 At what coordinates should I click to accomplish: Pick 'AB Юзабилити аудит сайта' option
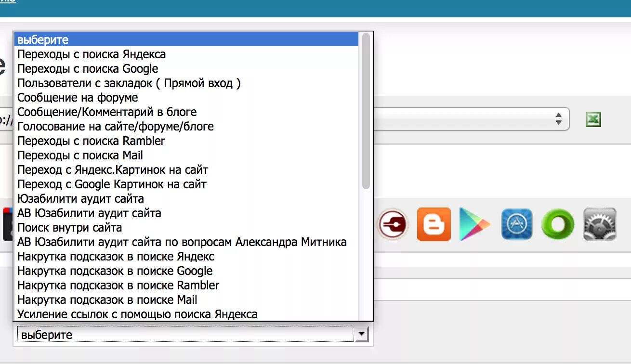(186, 213)
